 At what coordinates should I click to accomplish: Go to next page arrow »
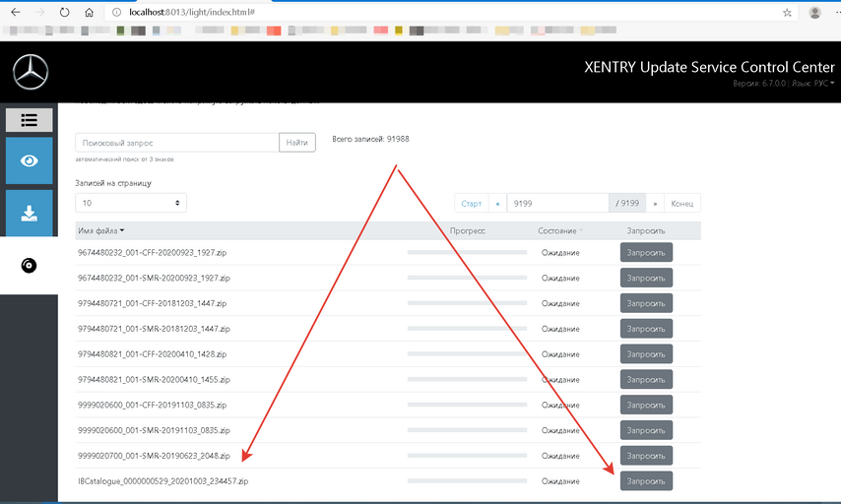655,203
